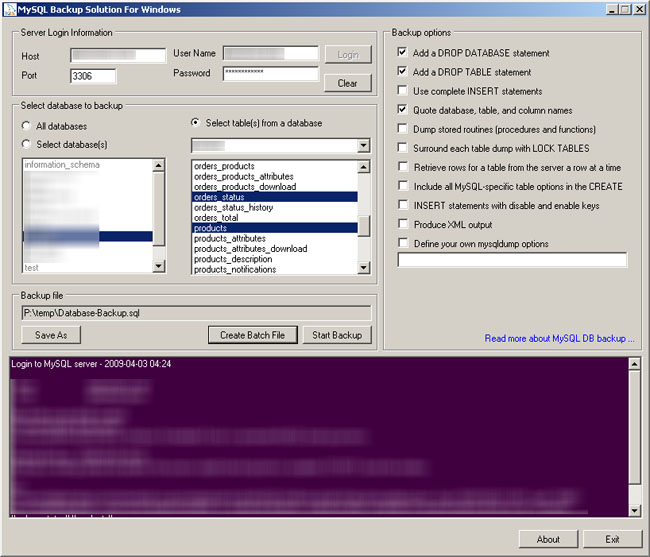Open the database selection dropdown
This screenshot has height=557, width=650.
(363, 145)
